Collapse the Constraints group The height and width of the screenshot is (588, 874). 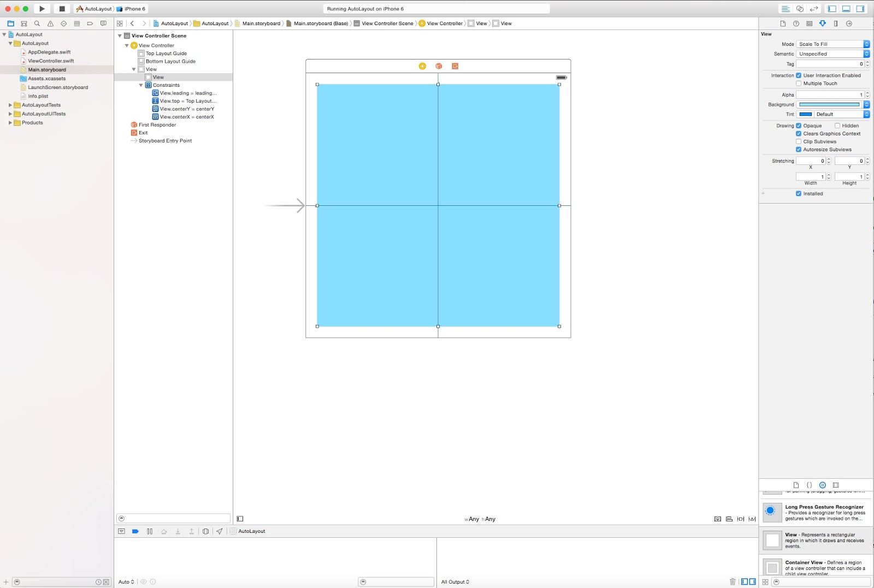pos(141,85)
